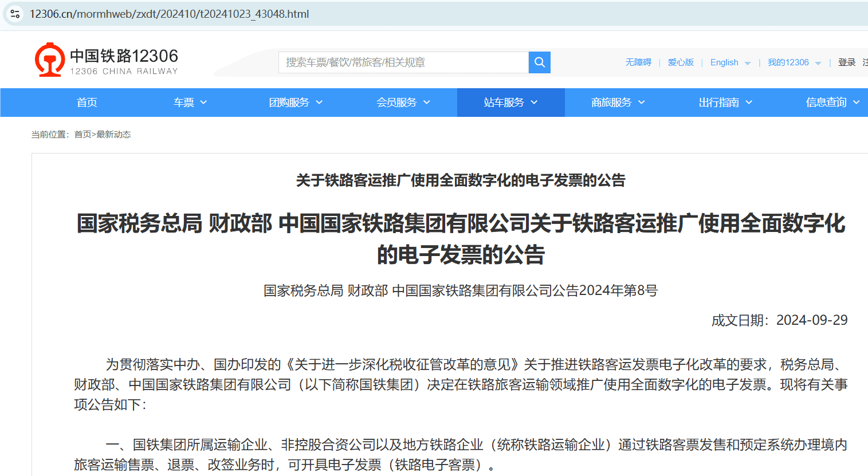Click the small heading 关于铁路客运推广使用全面数字化的电子发票的公告
This screenshot has height=476, width=868.
pos(461,180)
